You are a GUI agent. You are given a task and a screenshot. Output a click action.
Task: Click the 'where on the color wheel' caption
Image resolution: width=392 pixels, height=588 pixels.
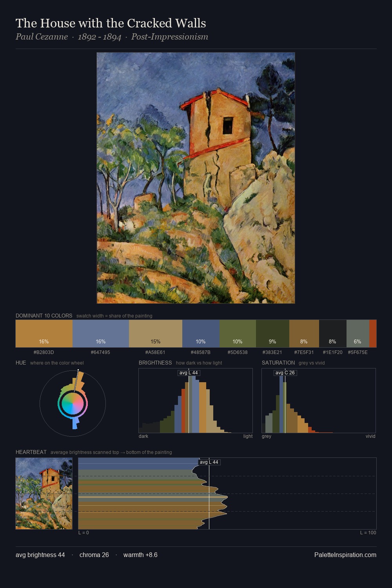point(57,363)
